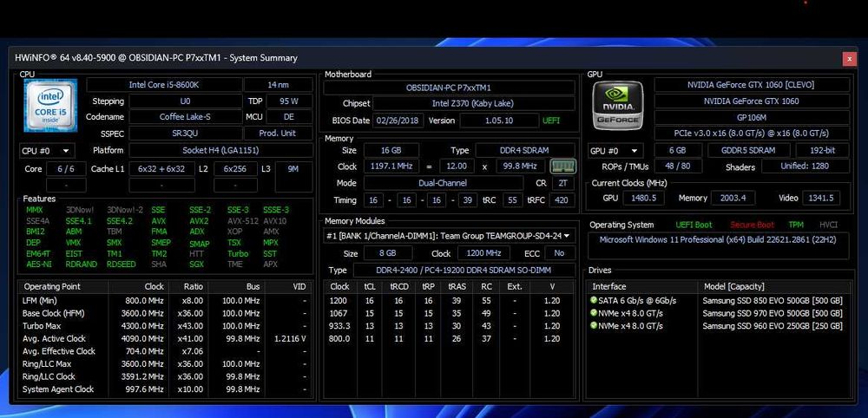Viewport: 868px width, 418px height.
Task: Click the Intel Z370 (Kaby Lake) chipset field
Action: click(473, 103)
